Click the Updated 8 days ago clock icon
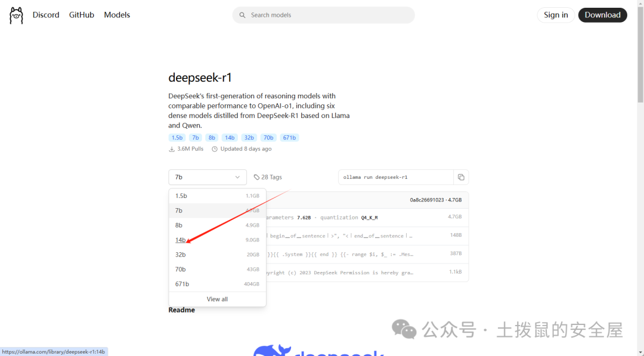 click(x=215, y=149)
